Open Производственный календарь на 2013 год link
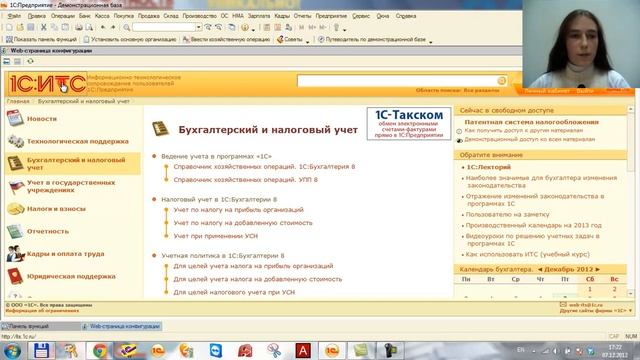 [533, 225]
